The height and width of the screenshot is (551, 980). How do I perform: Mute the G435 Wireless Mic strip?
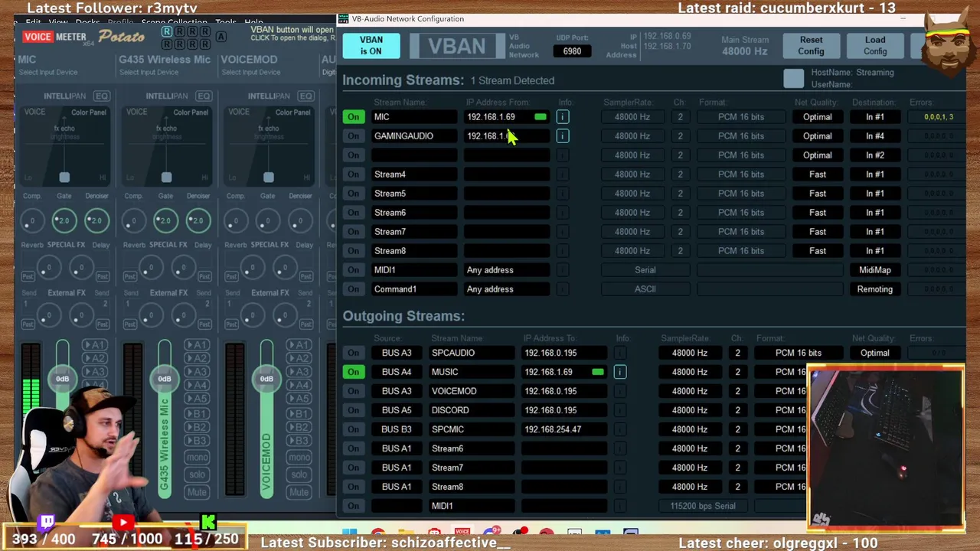197,492
